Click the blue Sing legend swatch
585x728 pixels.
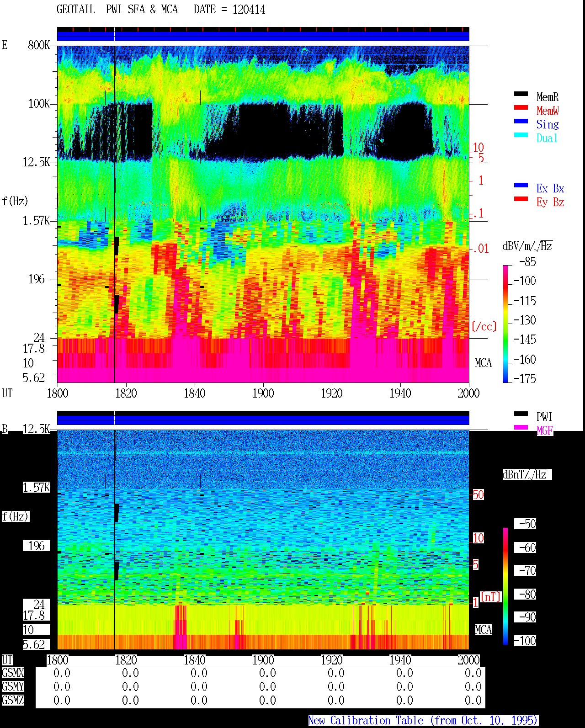[521, 121]
